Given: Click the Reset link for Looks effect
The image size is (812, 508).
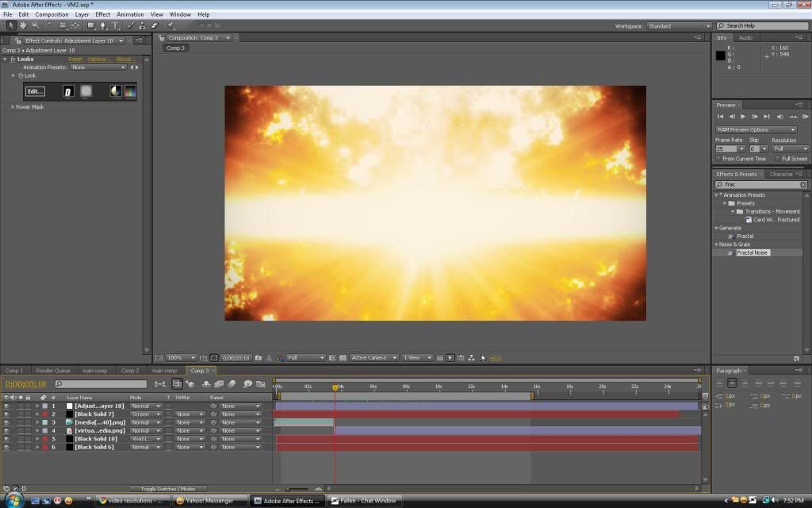Looking at the screenshot, I should [x=75, y=60].
